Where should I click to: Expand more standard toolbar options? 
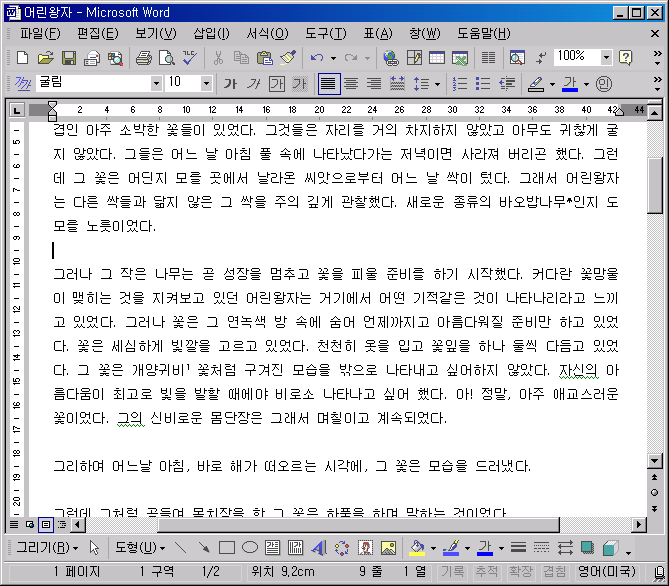tap(657, 58)
